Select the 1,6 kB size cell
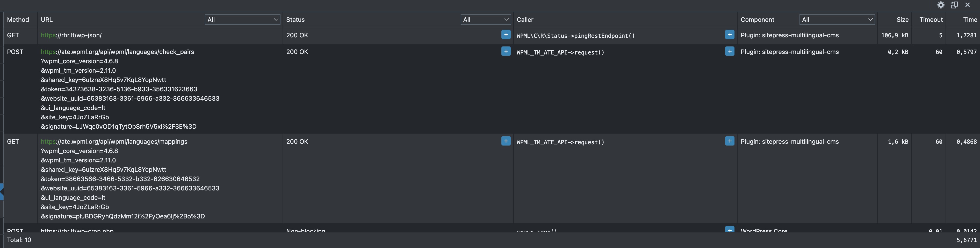This screenshot has height=248, width=980. tap(898, 141)
